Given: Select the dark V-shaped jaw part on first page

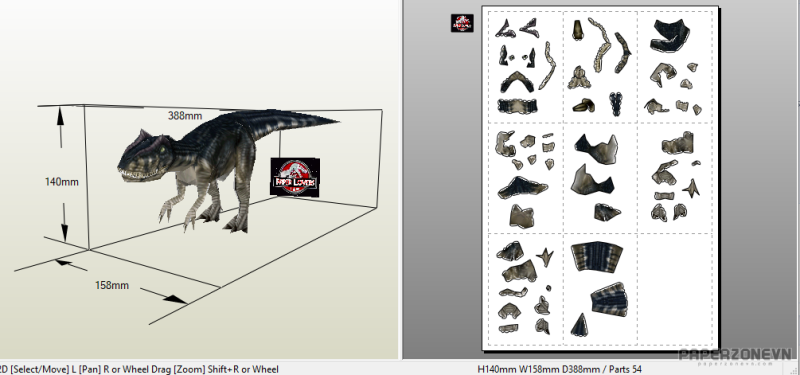Looking at the screenshot, I should tap(516, 82).
